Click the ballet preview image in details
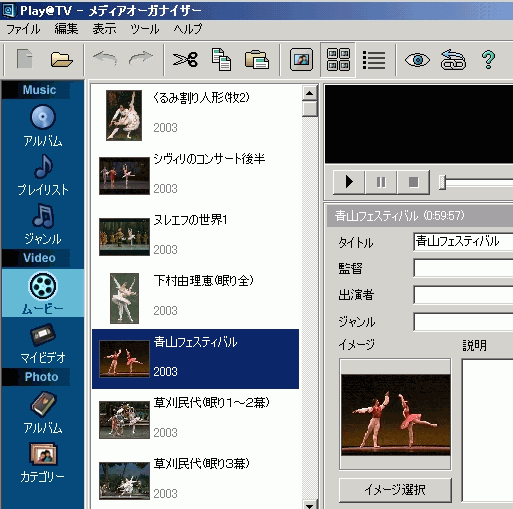513x509 pixels. pos(396,415)
